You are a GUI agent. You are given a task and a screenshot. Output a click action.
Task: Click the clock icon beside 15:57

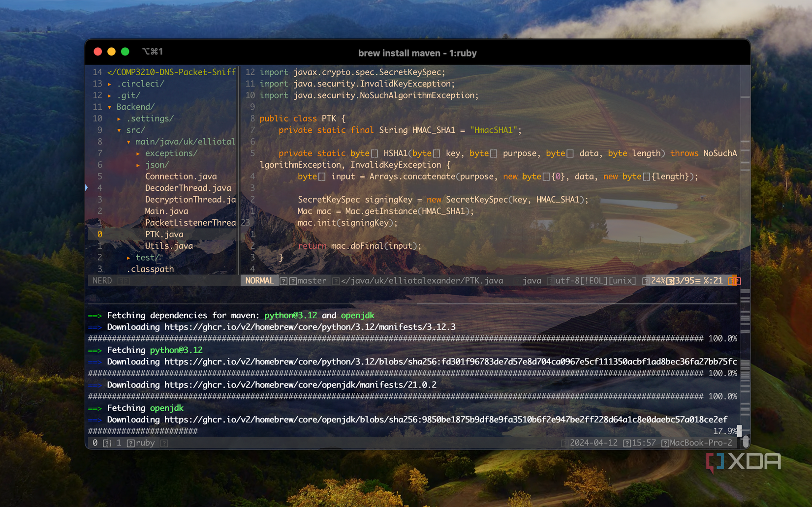click(x=626, y=443)
